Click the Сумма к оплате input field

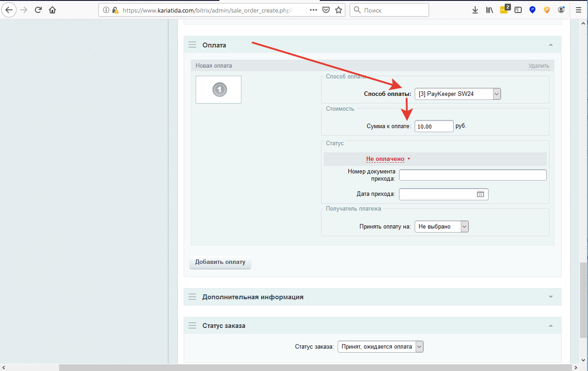433,126
